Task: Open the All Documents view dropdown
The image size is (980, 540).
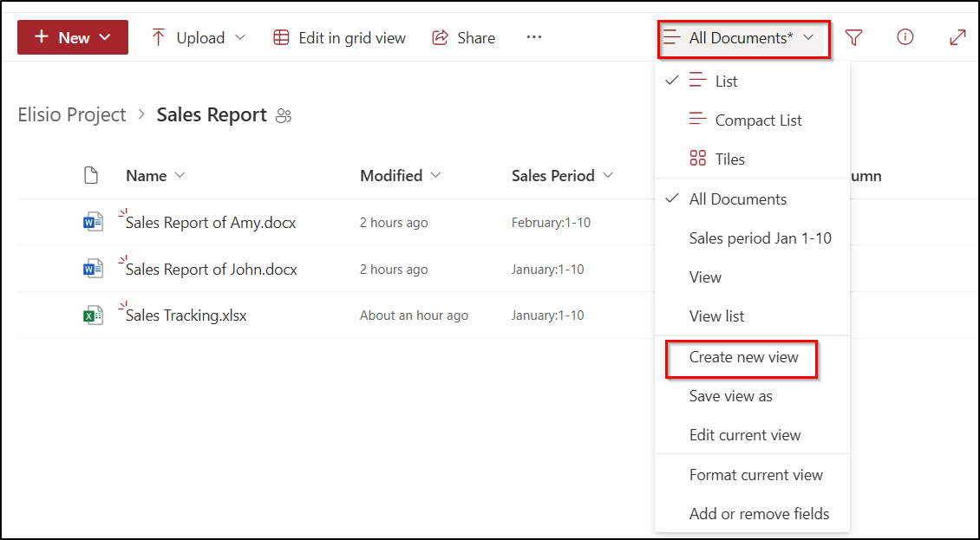Action: (743, 37)
